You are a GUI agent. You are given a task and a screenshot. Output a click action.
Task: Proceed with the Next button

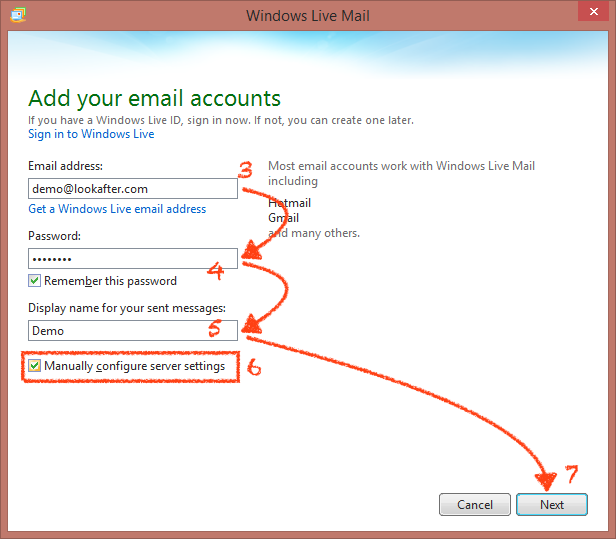coord(551,505)
